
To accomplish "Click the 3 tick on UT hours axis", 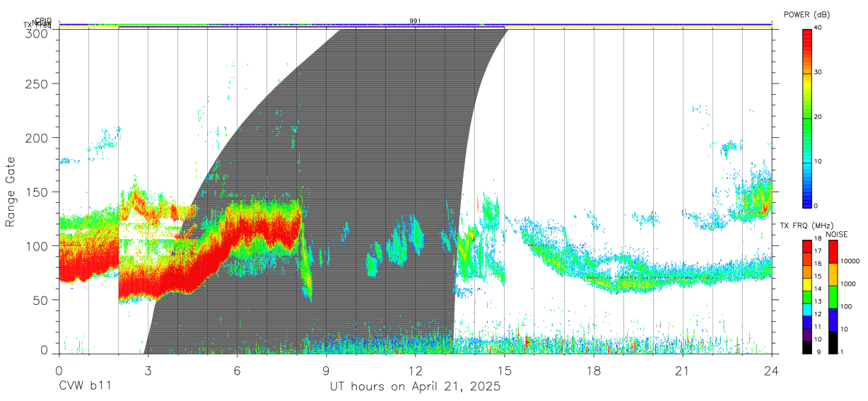I will tap(148, 370).
